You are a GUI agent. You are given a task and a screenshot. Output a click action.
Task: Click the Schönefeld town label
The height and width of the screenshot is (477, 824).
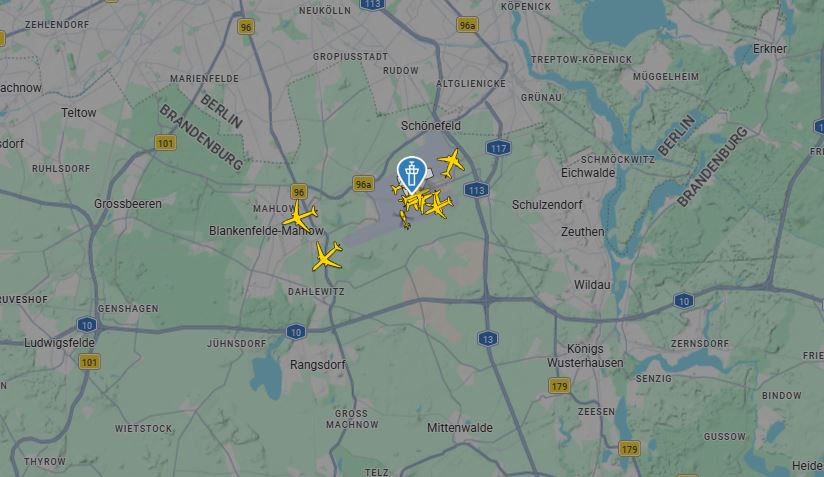pyautogui.click(x=430, y=126)
